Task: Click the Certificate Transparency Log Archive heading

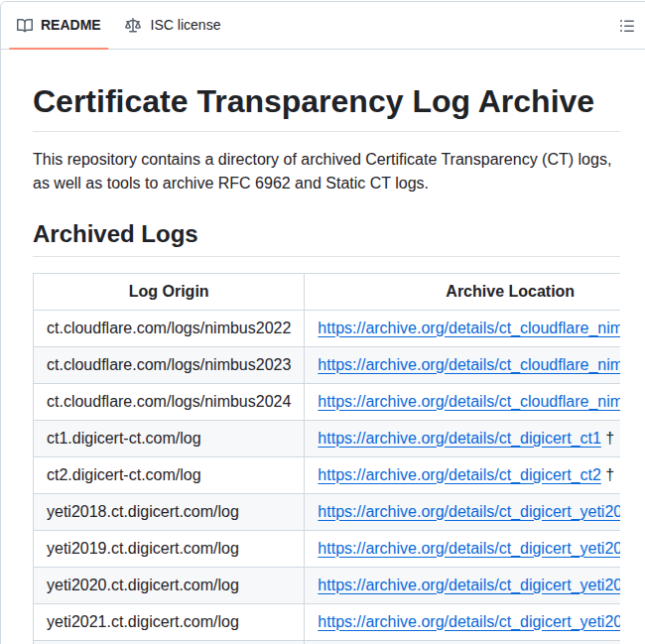Action: [x=314, y=101]
